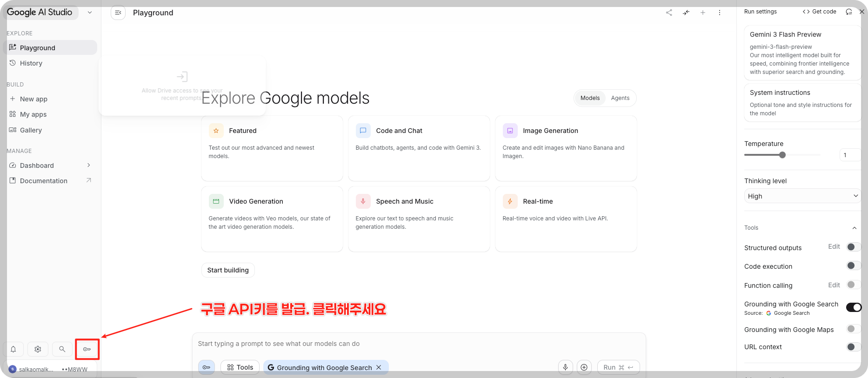Click Edit next to Function calling
This screenshot has width=868, height=378.
(x=834, y=285)
